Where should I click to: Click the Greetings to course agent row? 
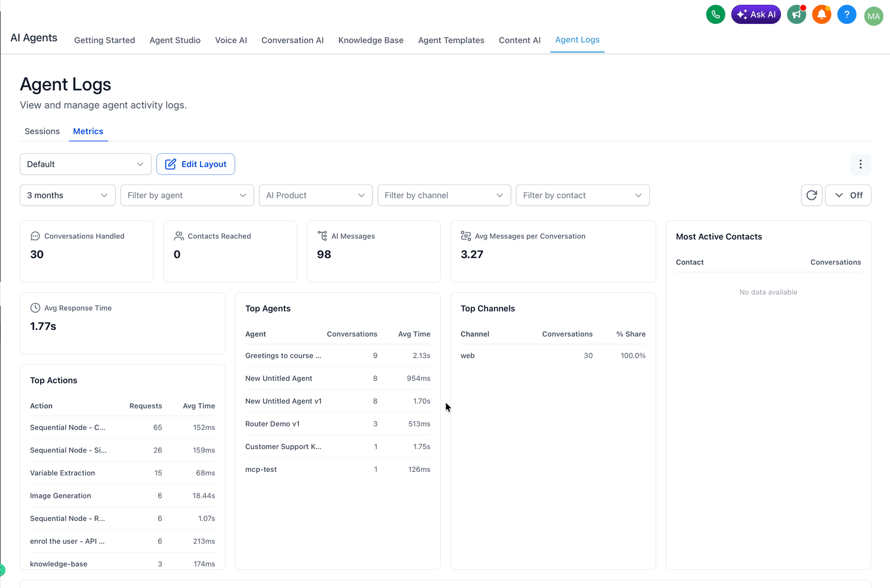click(x=338, y=356)
